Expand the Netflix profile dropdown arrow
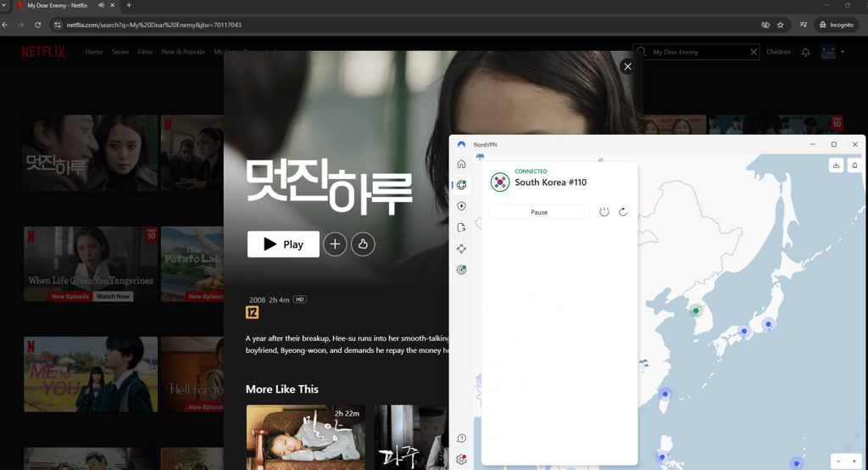The width and height of the screenshot is (868, 470). pos(843,52)
